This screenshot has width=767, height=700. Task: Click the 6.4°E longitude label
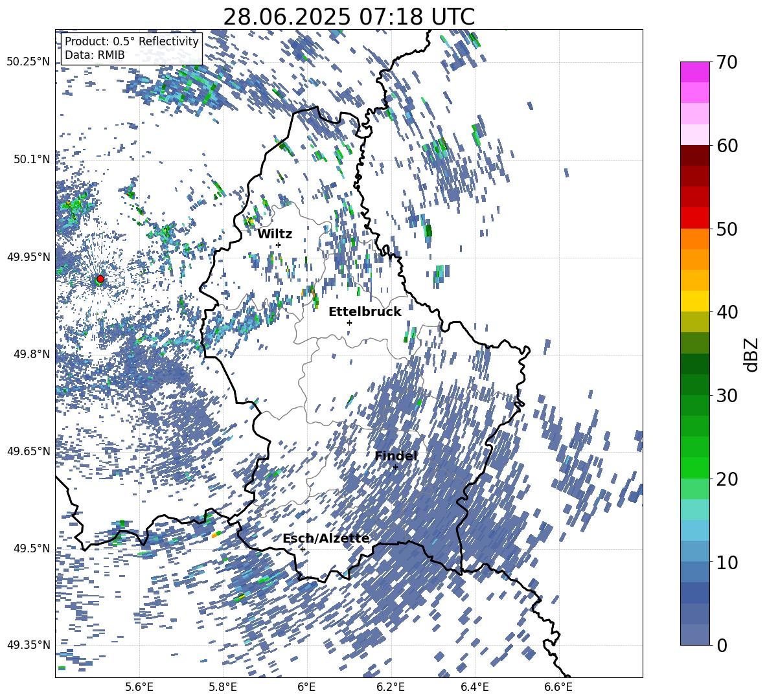coord(474,687)
